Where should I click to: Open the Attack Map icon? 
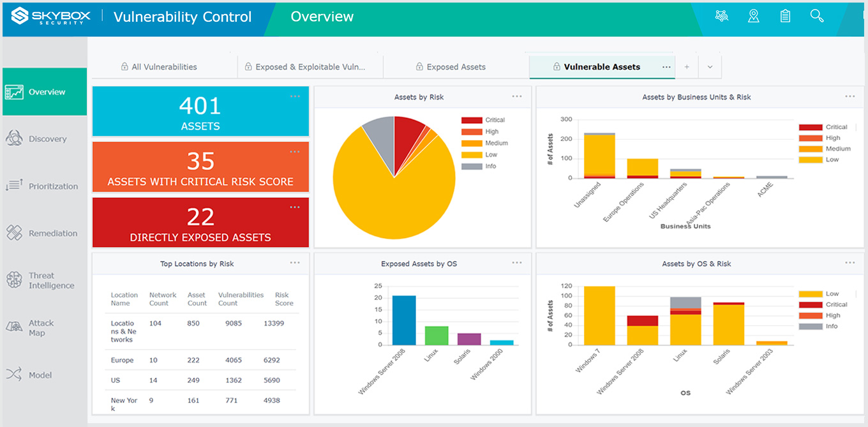[14, 327]
